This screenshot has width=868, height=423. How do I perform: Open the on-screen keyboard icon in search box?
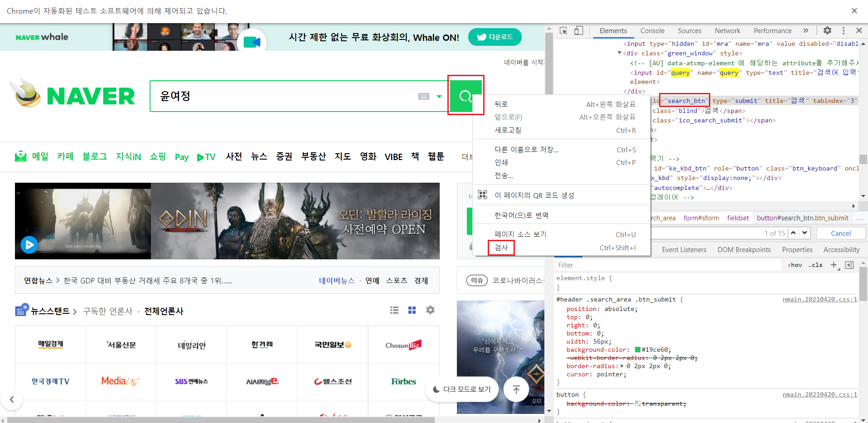[424, 96]
